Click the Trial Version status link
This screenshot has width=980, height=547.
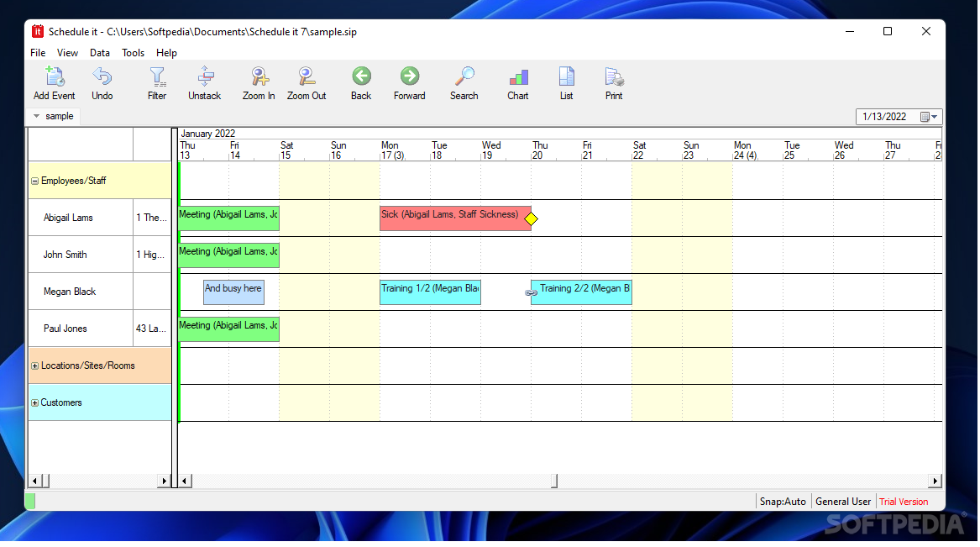pos(903,502)
